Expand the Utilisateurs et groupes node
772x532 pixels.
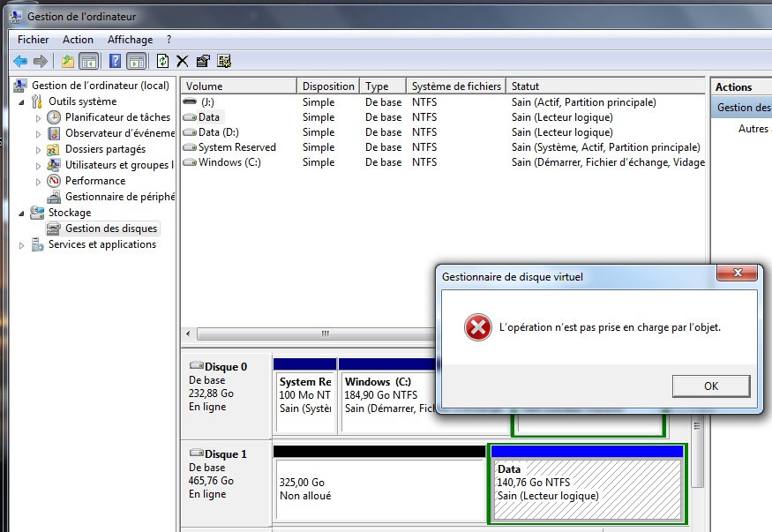pyautogui.click(x=39, y=165)
